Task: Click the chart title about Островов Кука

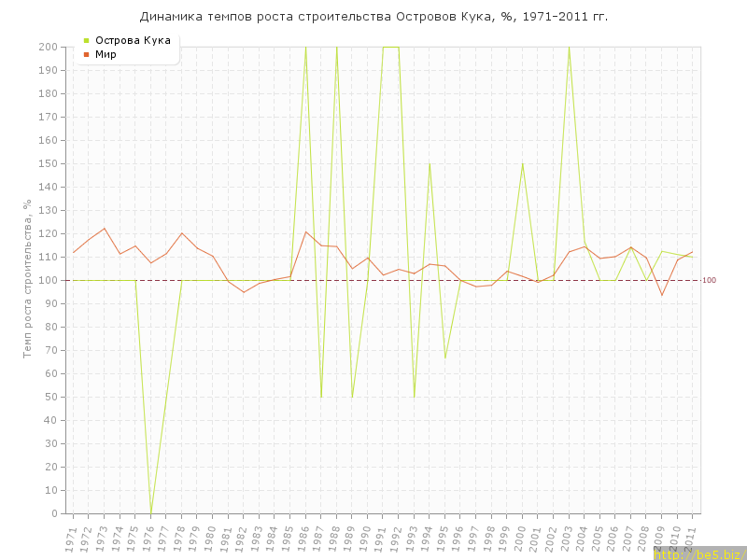Action: point(373,17)
